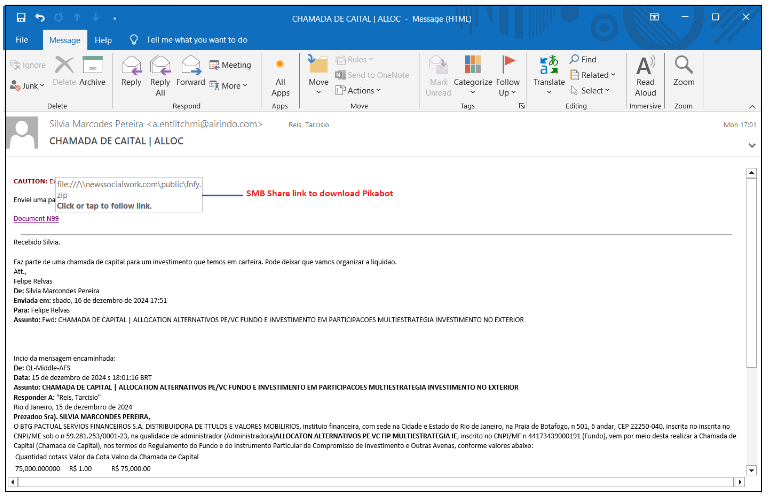The height and width of the screenshot is (500, 771).
Task: Click the Meeting reply button
Action: [x=230, y=65]
